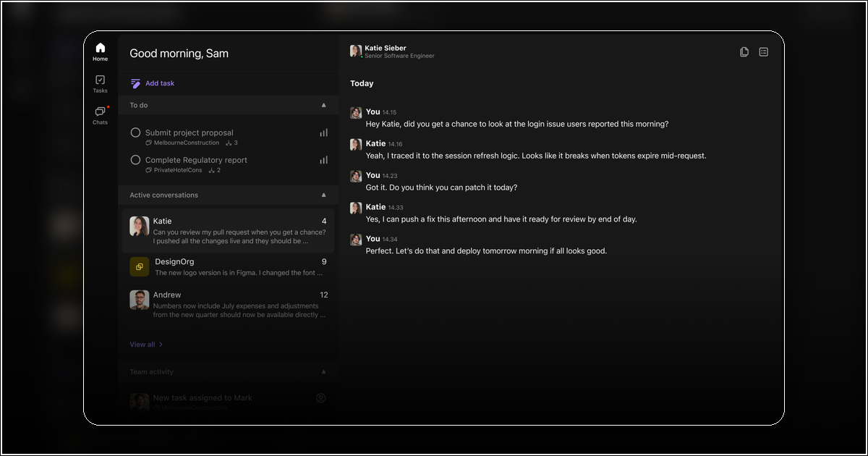Open the Chats section in sidebar
Screen dimensions: 868x456
[x=100, y=116]
